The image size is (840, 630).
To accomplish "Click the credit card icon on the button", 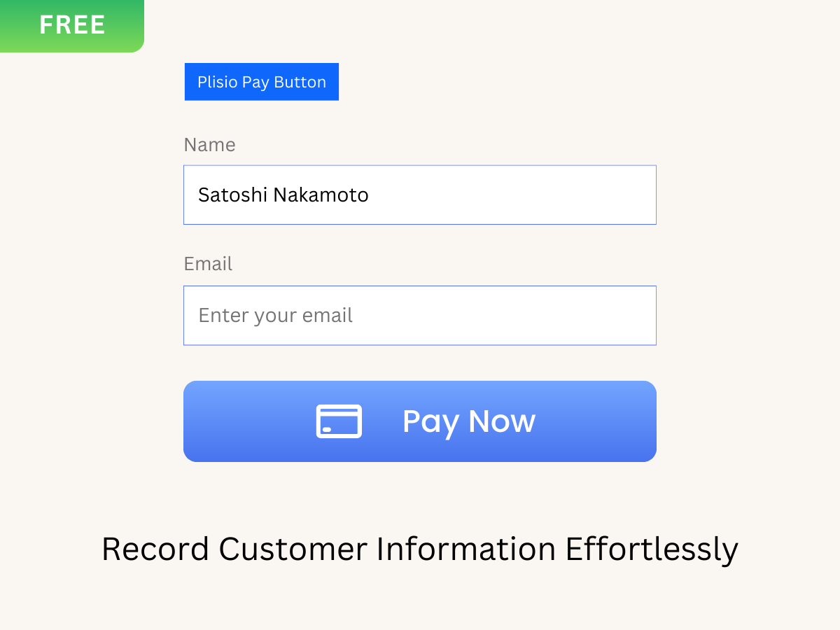I will [339, 421].
